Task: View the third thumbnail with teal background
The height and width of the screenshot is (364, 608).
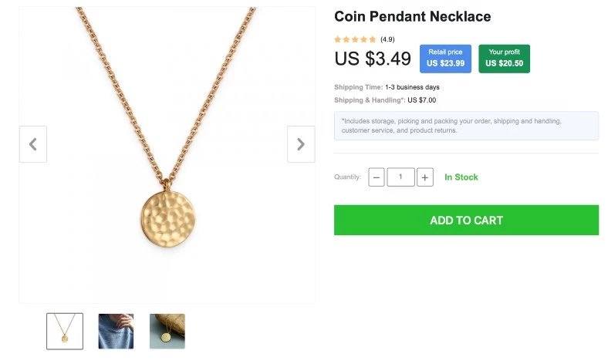Action: (x=167, y=331)
